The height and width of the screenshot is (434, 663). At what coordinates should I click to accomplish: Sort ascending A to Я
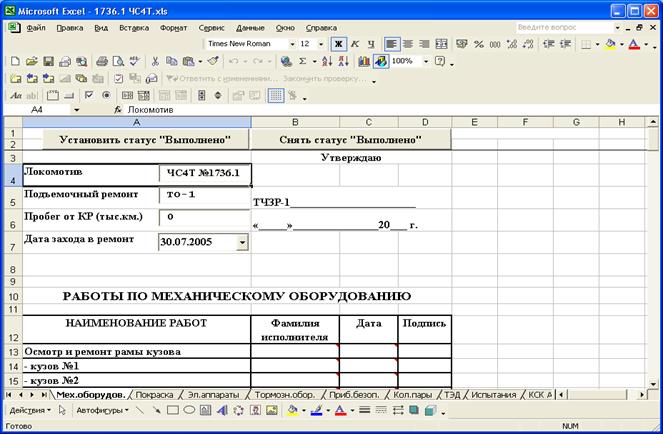[327, 61]
